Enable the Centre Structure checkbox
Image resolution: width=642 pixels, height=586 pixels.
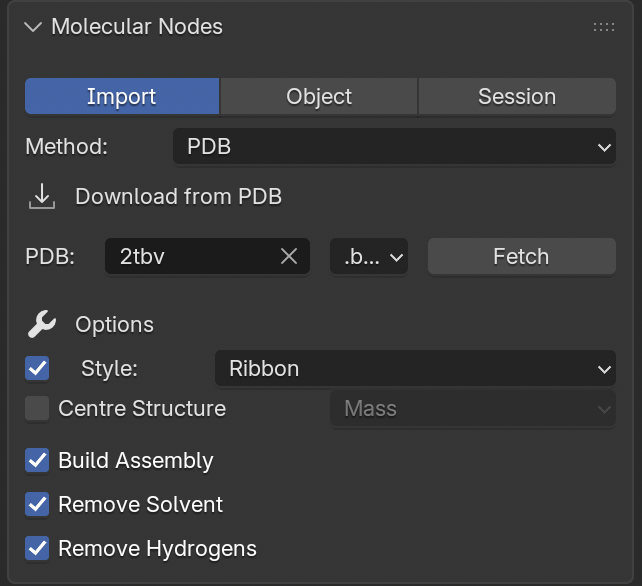[37, 409]
